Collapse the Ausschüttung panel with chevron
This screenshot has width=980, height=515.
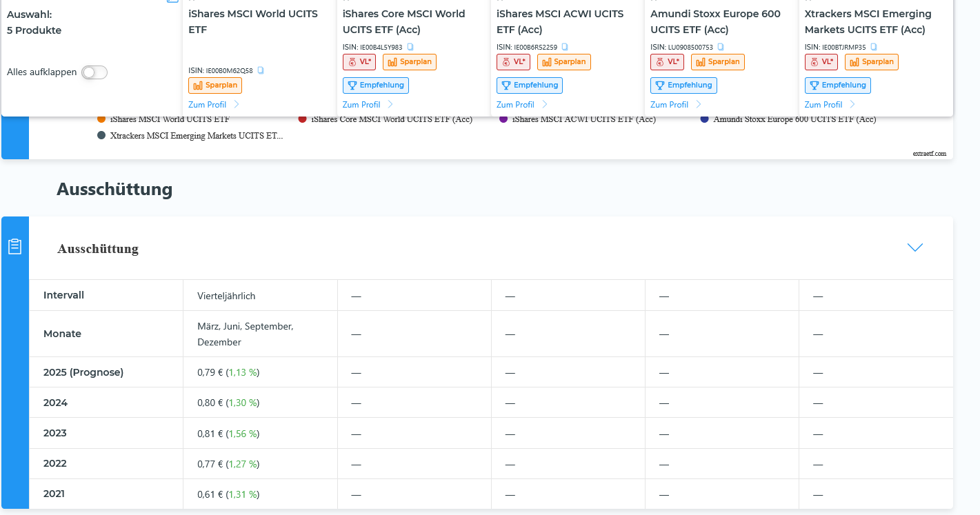(915, 248)
